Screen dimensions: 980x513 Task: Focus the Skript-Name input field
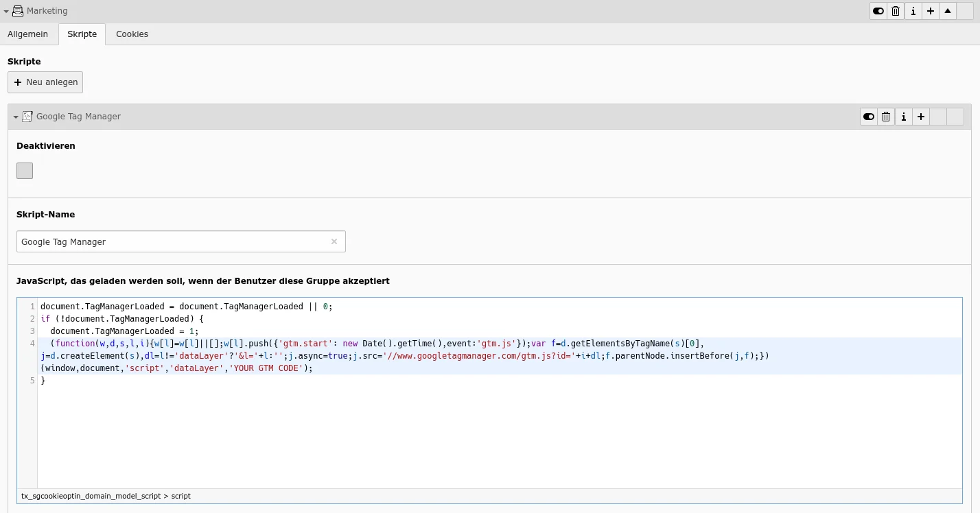click(x=172, y=241)
